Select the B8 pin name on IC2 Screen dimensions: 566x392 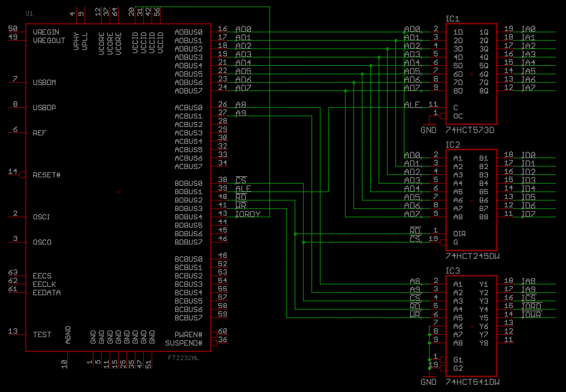point(484,217)
